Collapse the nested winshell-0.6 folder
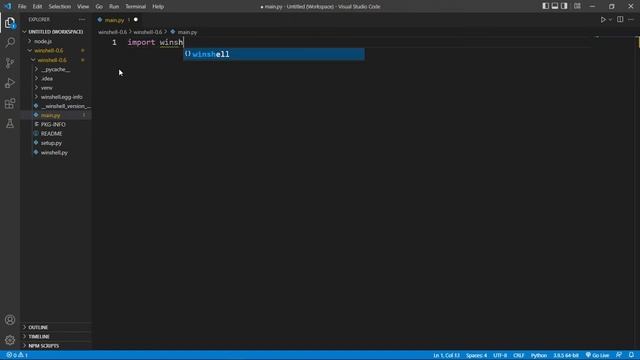 coord(52,60)
